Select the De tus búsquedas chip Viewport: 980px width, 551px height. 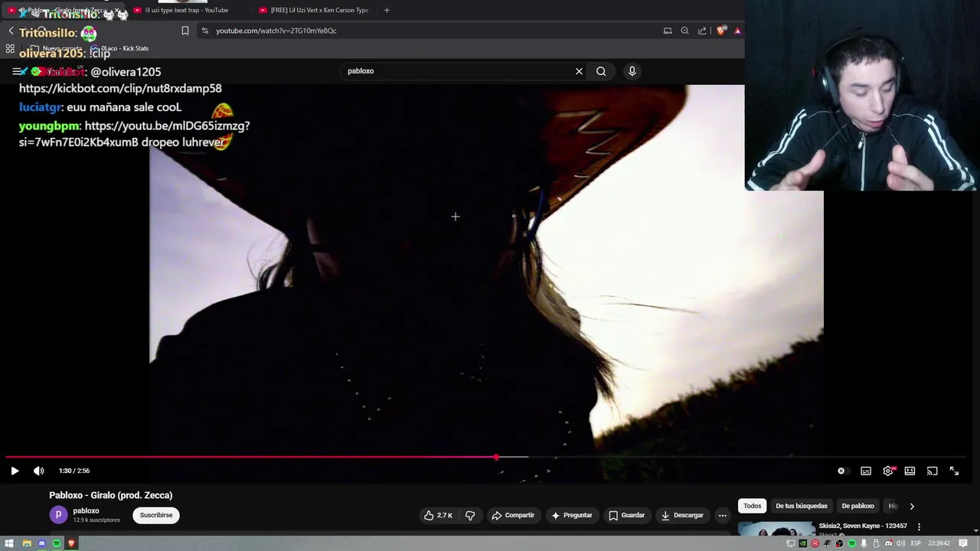click(x=801, y=506)
